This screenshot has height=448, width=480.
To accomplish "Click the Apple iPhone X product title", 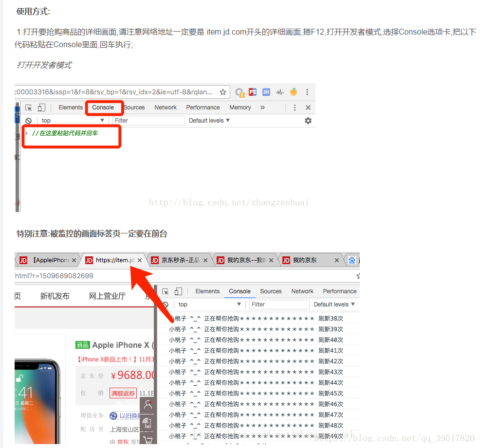I will 123,345.
